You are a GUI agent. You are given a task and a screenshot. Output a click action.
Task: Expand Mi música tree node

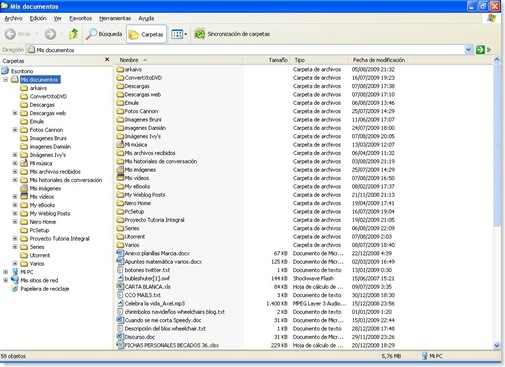pos(15,163)
